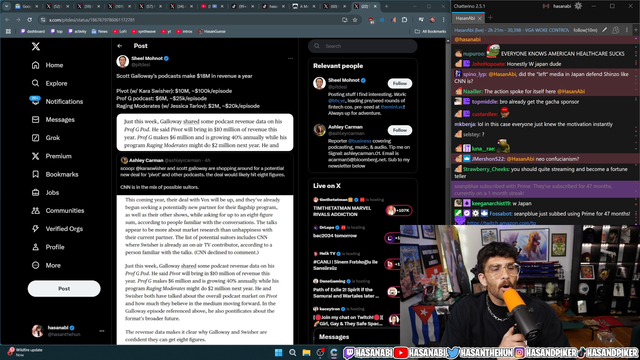Click username Strawberry_Cheeks in chat
The image size is (640, 360).
[486, 169]
